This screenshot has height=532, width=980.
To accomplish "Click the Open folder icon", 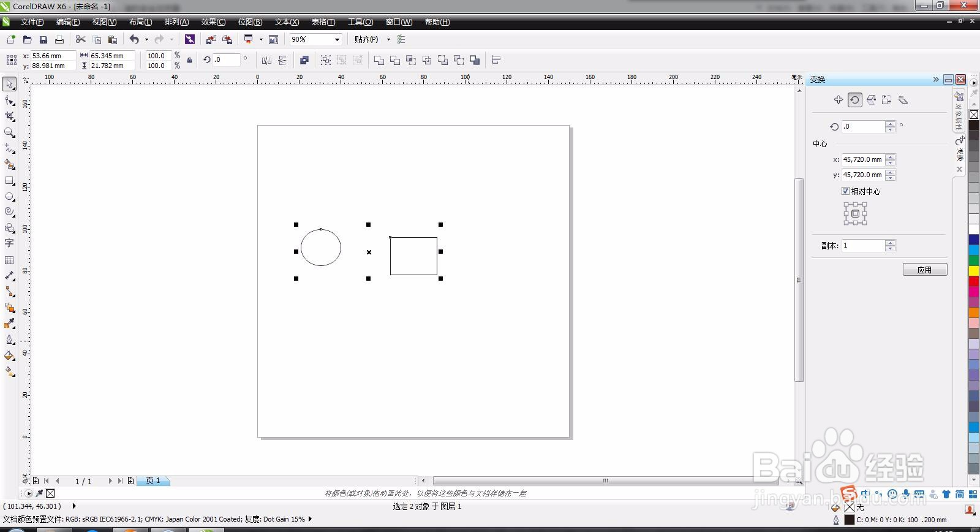I will (x=27, y=39).
